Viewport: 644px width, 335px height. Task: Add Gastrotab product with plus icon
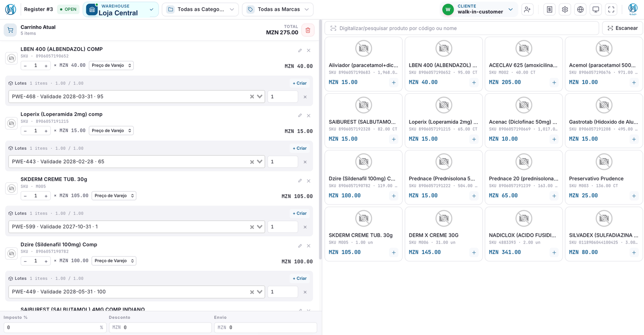click(x=634, y=139)
